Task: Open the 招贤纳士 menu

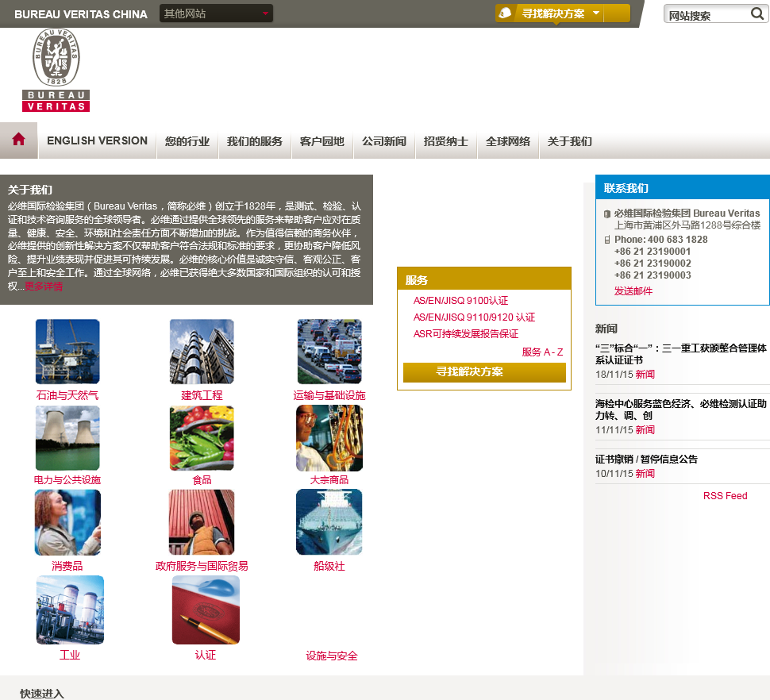Action: point(446,141)
